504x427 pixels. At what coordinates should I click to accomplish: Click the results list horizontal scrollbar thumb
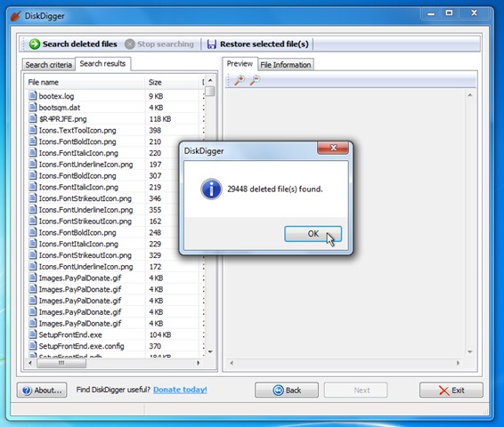click(61, 363)
